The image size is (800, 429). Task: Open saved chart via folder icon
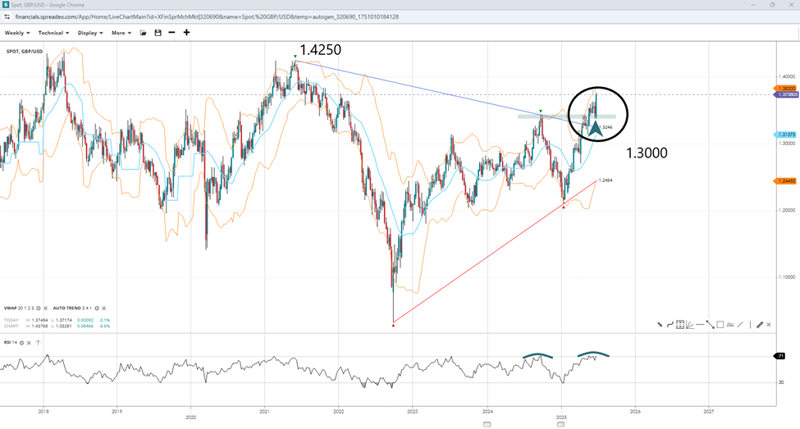pos(143,32)
